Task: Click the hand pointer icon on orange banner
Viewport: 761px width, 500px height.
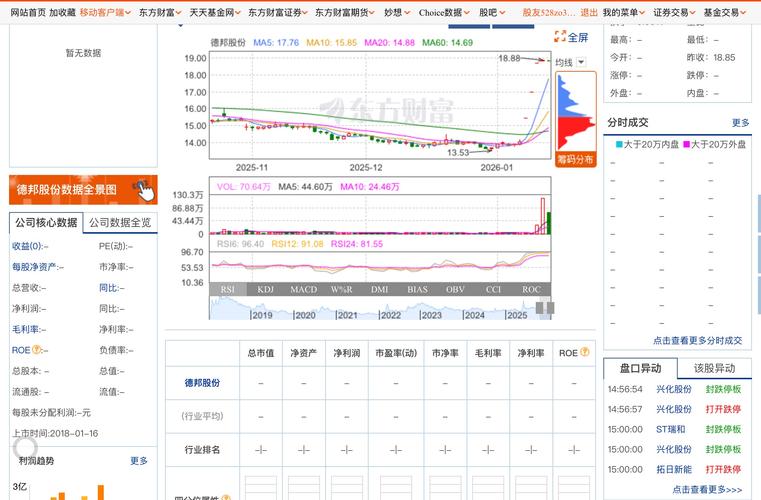Action: click(x=144, y=190)
